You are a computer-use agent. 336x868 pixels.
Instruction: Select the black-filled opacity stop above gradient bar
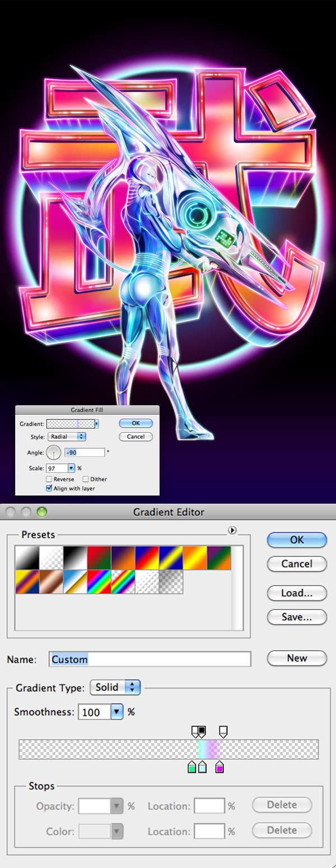point(202,731)
